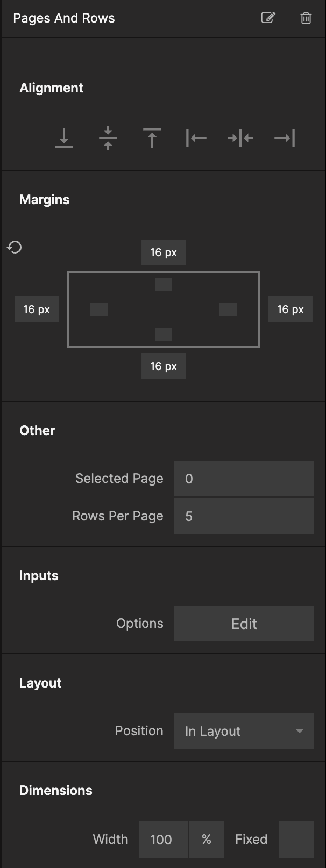Delete component with the trash icon
The width and height of the screenshot is (326, 868).
[x=306, y=18]
